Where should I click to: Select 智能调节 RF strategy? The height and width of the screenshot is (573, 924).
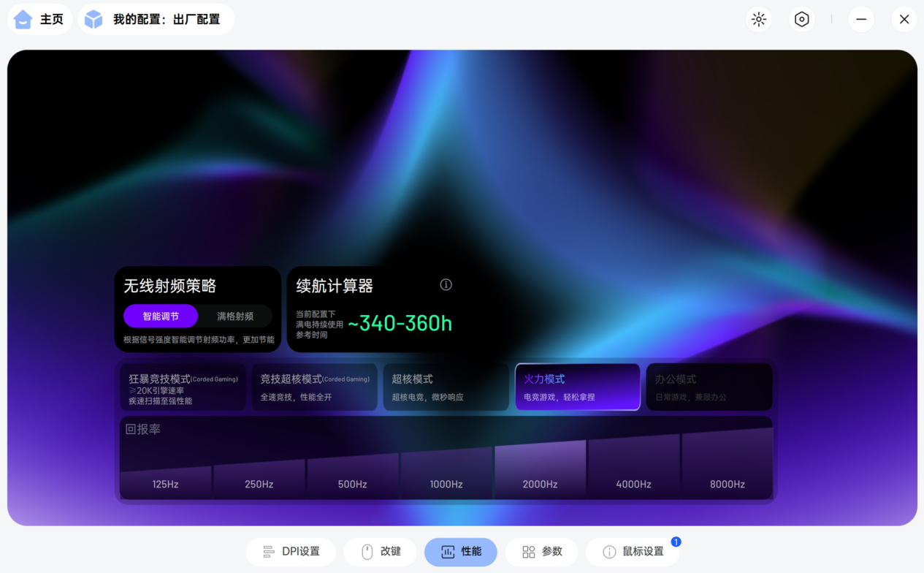click(x=161, y=316)
